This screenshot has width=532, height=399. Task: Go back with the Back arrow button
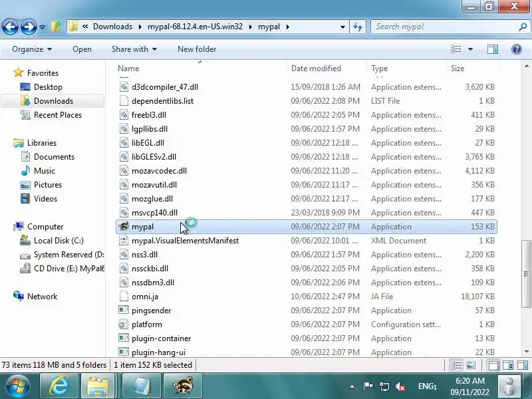tap(10, 27)
